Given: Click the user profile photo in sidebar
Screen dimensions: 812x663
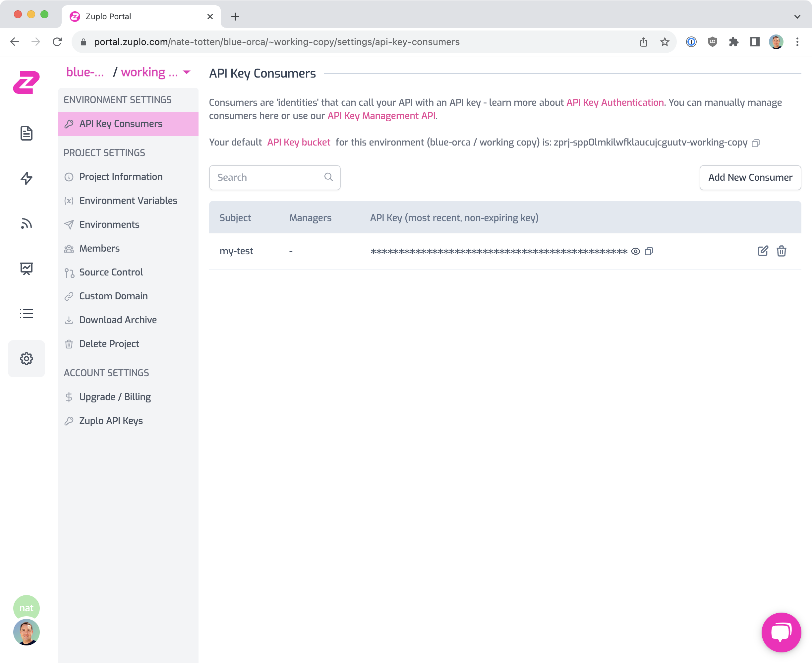Looking at the screenshot, I should (x=26, y=632).
